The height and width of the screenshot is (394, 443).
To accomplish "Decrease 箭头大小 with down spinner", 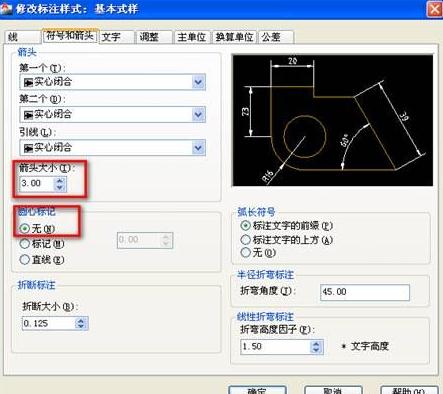I will (x=60, y=187).
